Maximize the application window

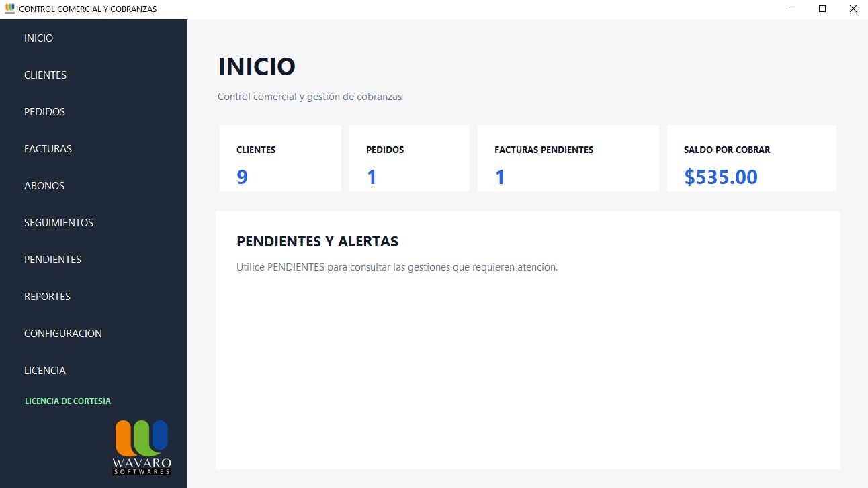pos(822,9)
